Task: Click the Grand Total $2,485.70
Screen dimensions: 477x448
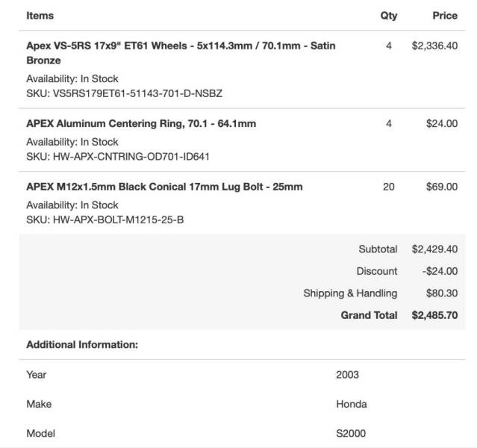Action: pyautogui.click(x=434, y=315)
